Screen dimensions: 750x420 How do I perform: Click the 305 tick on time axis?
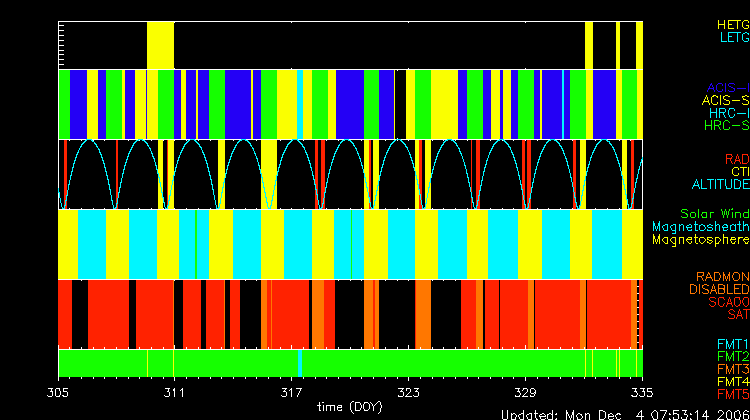click(58, 392)
